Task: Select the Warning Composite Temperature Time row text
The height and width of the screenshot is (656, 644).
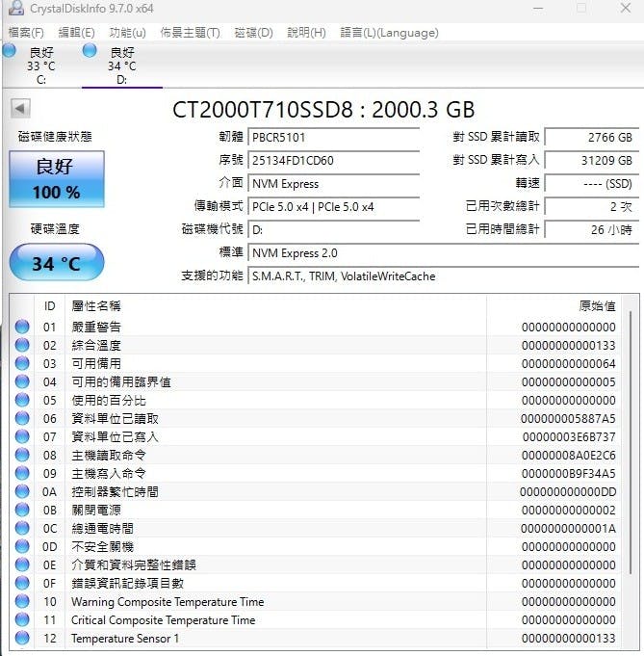Action: pyautogui.click(x=167, y=602)
